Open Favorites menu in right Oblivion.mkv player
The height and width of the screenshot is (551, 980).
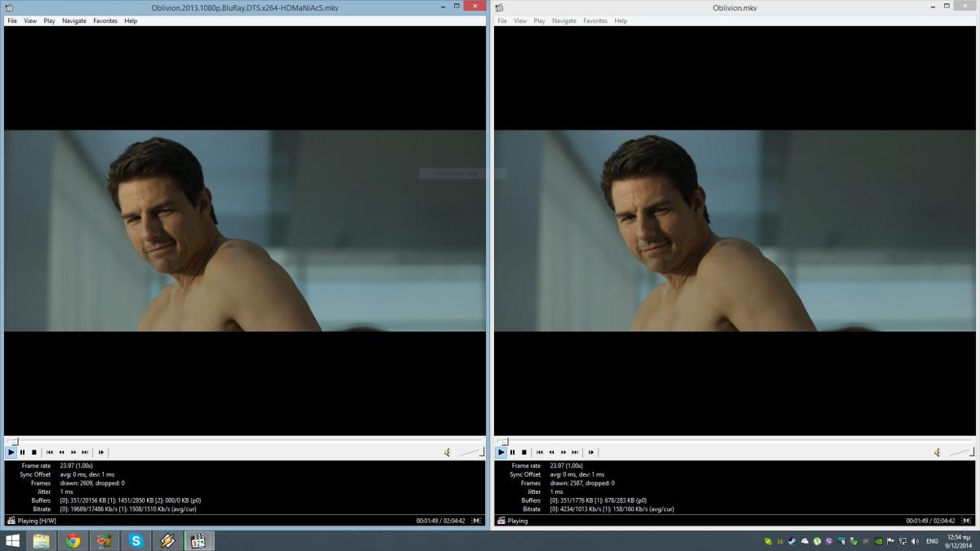tap(595, 21)
